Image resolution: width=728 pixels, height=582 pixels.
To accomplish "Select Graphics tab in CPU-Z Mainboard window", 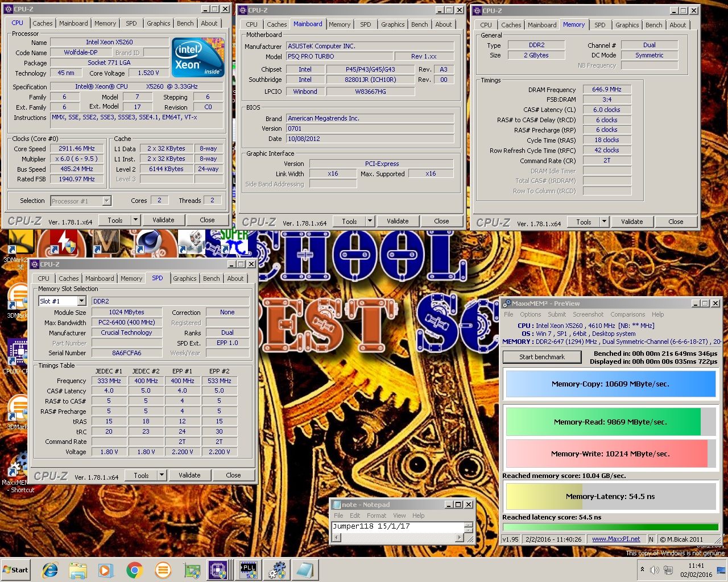I will pyautogui.click(x=393, y=24).
